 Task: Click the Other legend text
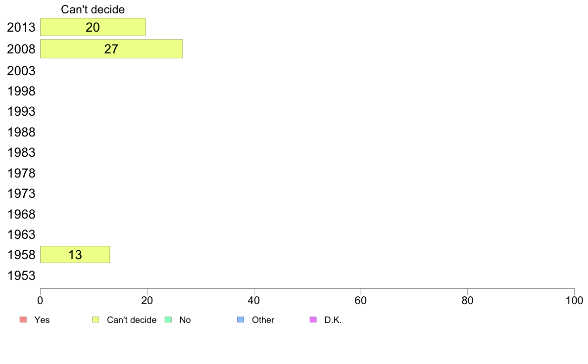coord(263,320)
